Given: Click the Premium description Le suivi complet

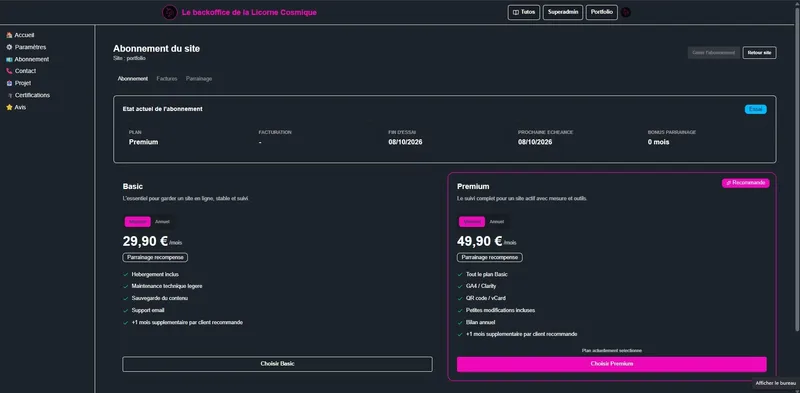Looking at the screenshot, I should [x=522, y=199].
